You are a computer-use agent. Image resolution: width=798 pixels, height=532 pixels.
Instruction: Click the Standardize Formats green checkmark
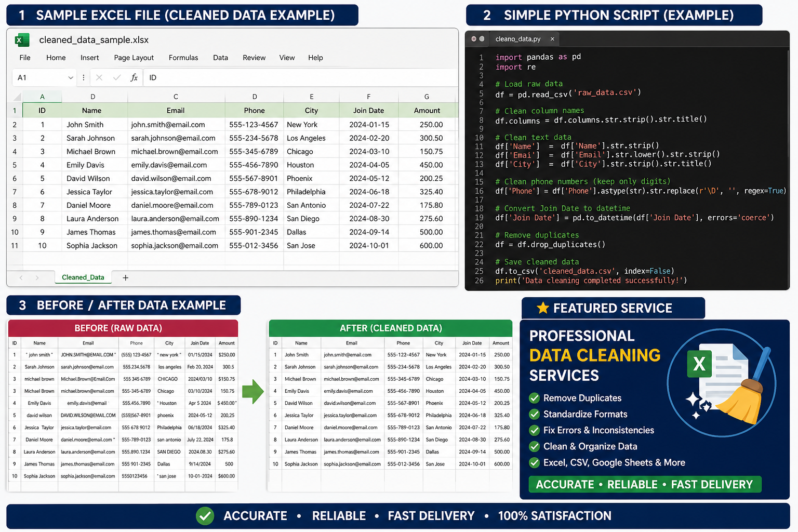(534, 415)
